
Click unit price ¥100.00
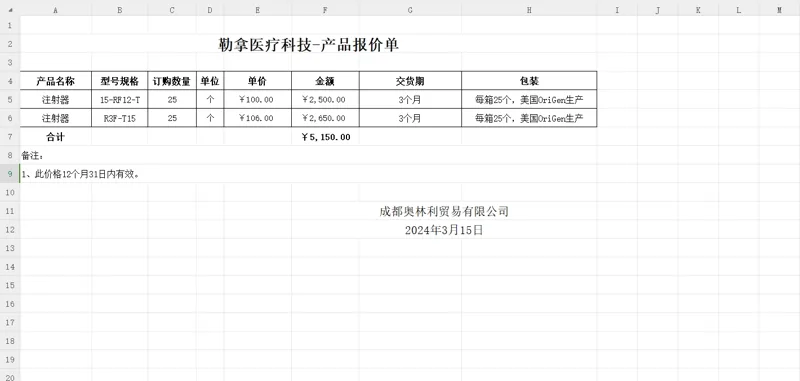pos(258,99)
